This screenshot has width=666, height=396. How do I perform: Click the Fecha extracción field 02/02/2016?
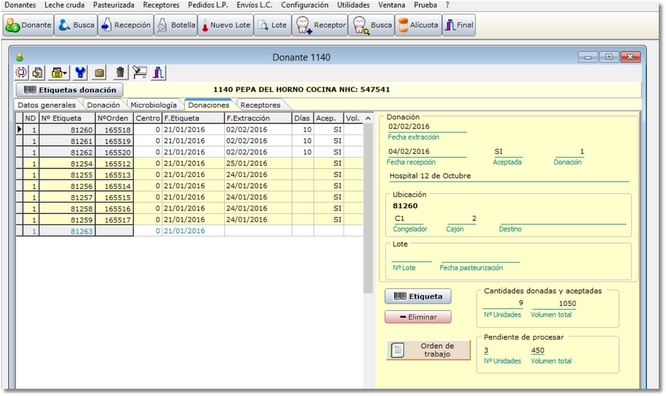point(427,127)
